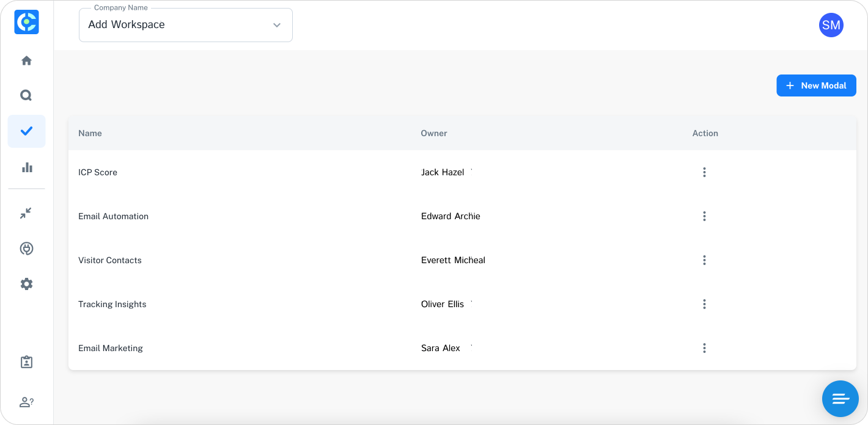
Task: Open the chat widget button
Action: tap(840, 399)
